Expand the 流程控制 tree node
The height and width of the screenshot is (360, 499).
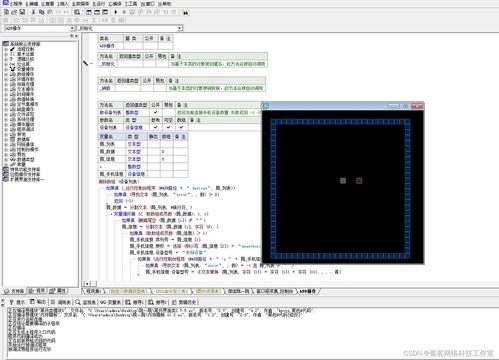click(x=6, y=49)
